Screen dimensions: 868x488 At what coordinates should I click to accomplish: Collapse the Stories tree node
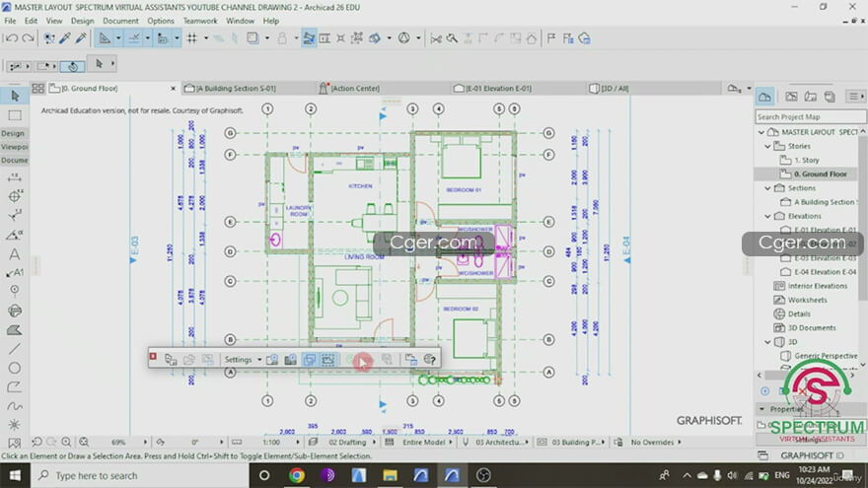pyautogui.click(x=767, y=146)
